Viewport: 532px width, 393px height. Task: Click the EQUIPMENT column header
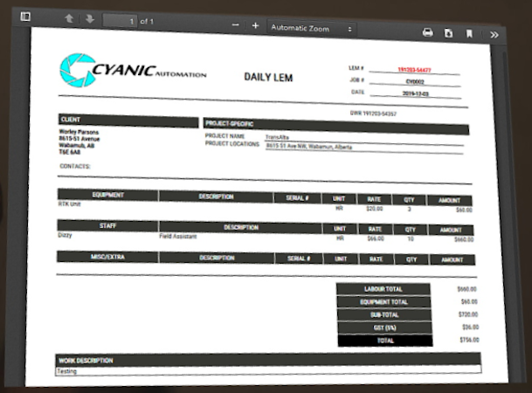(108, 195)
